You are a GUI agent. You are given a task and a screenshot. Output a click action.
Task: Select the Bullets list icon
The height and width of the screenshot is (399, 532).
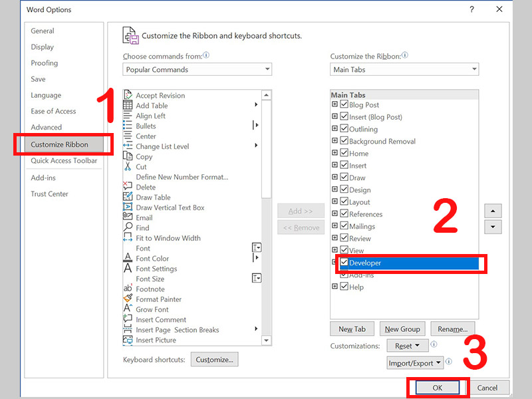[x=128, y=126]
